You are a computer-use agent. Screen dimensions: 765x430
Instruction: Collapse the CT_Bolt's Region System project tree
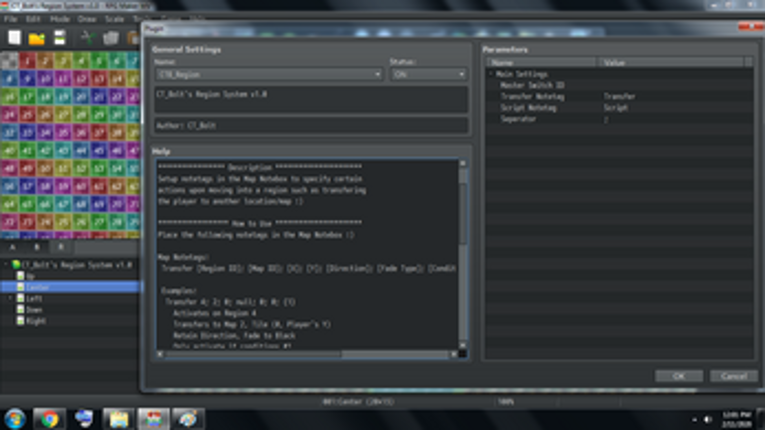tap(6, 265)
